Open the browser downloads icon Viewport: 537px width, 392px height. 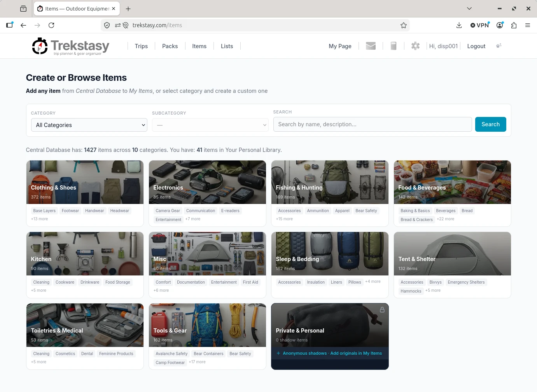pos(459,25)
